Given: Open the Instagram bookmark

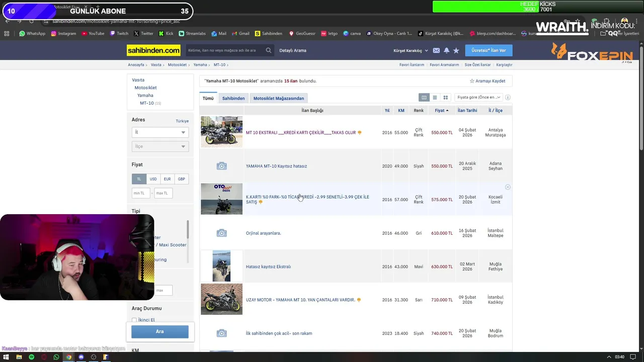Looking at the screenshot, I should click(63, 34).
